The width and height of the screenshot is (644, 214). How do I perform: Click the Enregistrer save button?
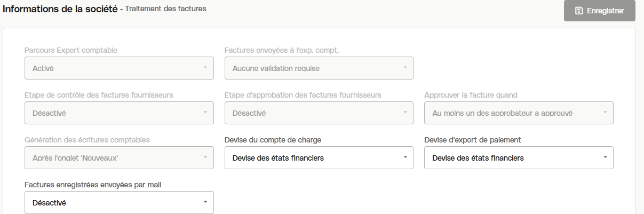pyautogui.click(x=600, y=11)
